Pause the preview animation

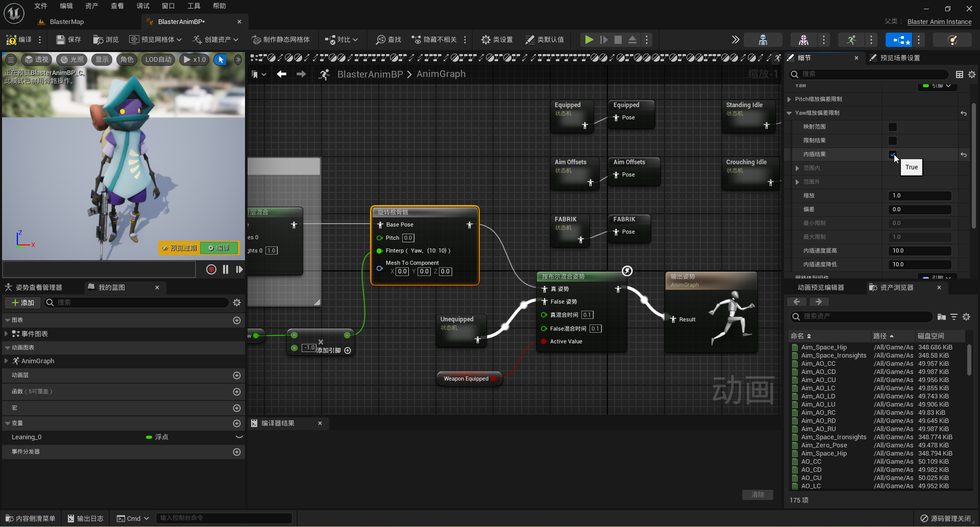(226, 269)
